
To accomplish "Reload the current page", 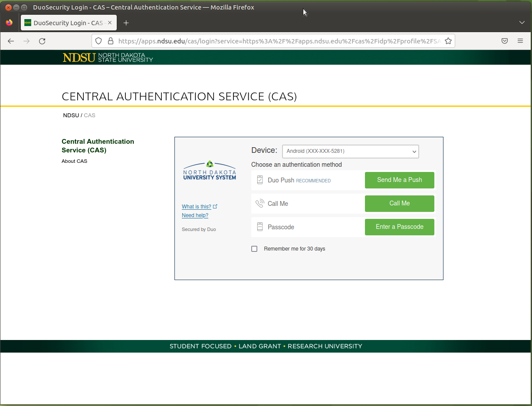I will [42, 41].
